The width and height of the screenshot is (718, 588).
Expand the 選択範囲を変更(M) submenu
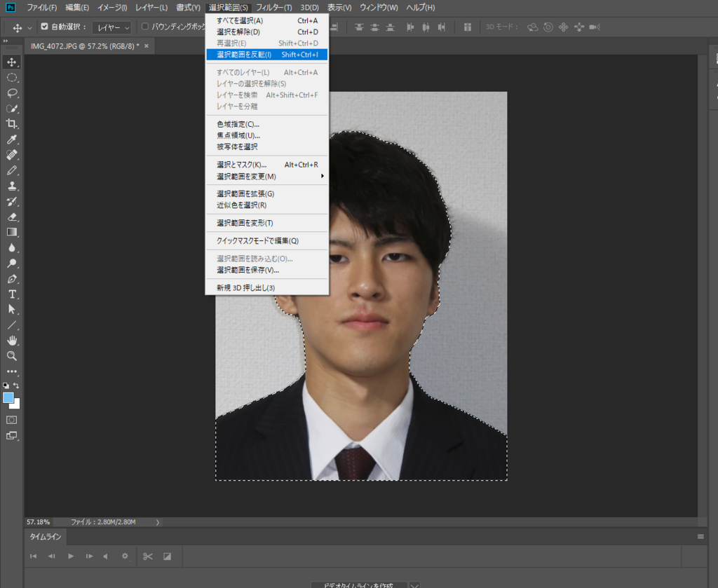[267, 176]
